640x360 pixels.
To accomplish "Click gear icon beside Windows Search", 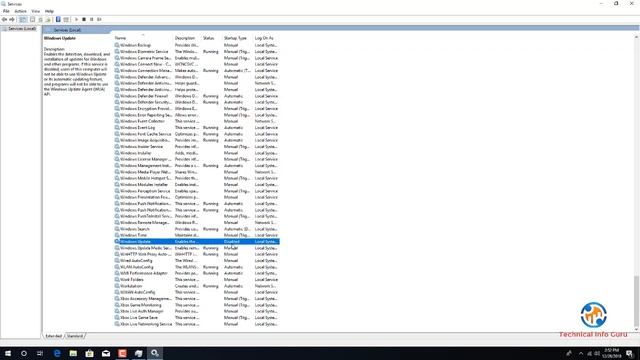I will 117,229.
